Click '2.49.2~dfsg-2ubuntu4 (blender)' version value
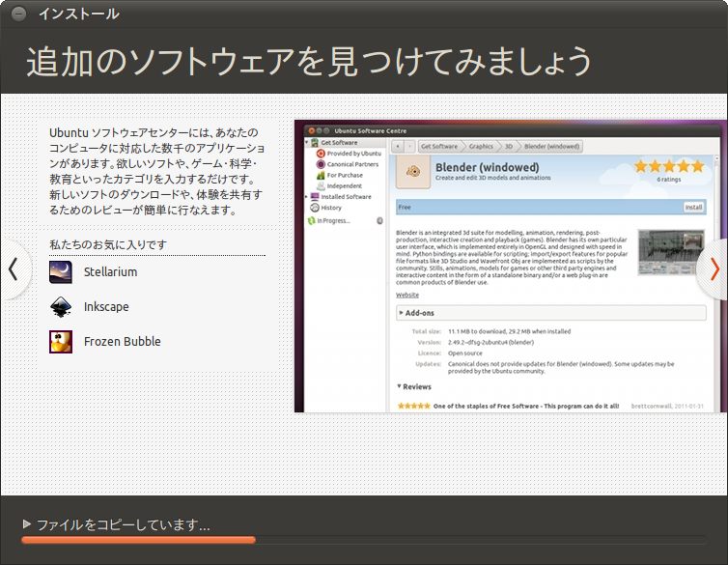728x565 pixels. pos(490,343)
